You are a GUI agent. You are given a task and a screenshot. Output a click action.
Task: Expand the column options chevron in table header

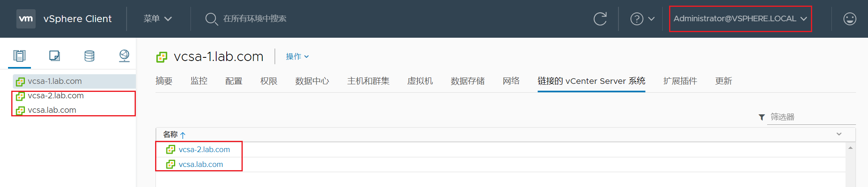tap(839, 134)
